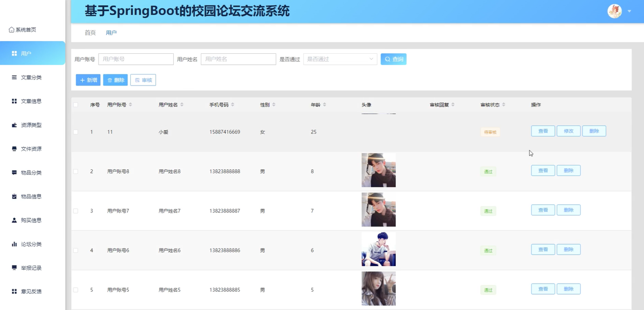
Task: Sort by the 用户账号 column arrows
Action: pyautogui.click(x=130, y=105)
